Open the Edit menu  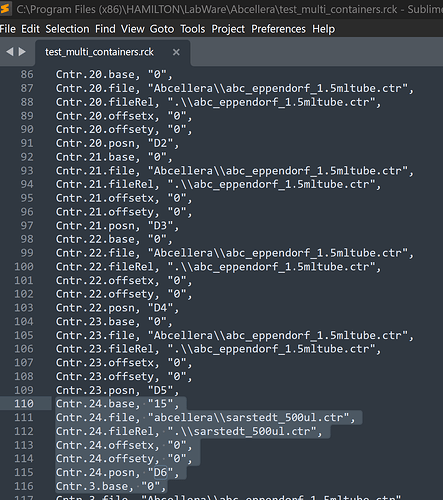pyautogui.click(x=30, y=29)
